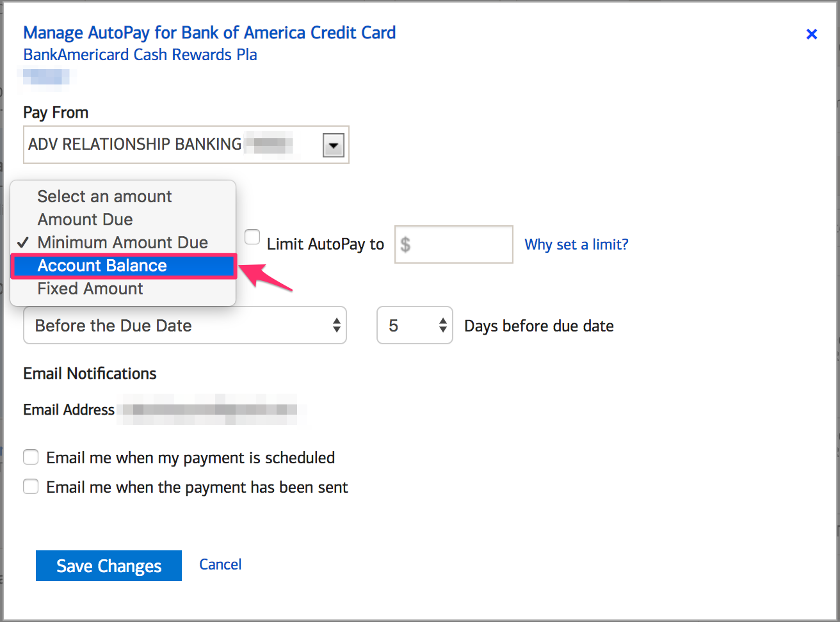Viewport: 840px width, 622px height.
Task: Click the 'BankAmericard Cash Rewards Pla' subtitle
Action: point(140,55)
